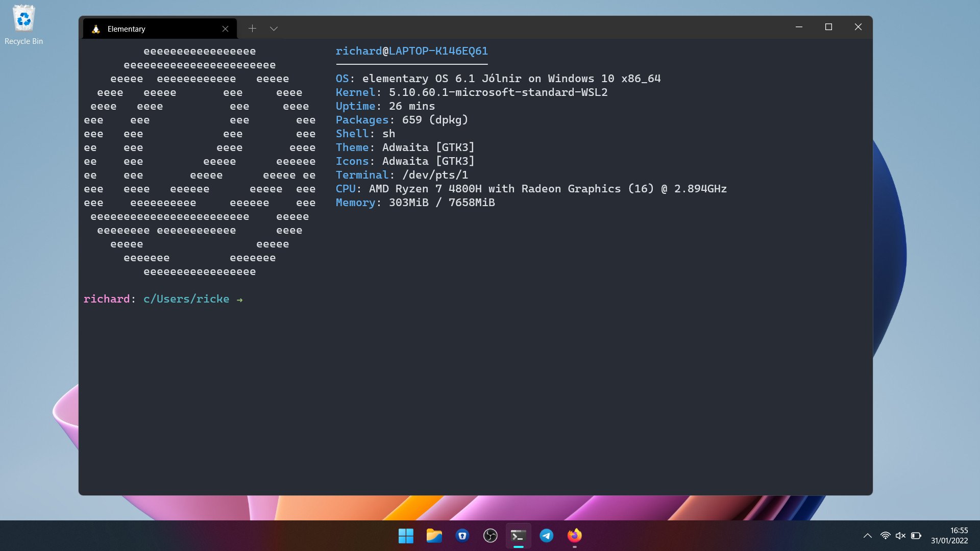Click the richard@LAPTOP-K146EQ61 header text
This screenshot has height=551, width=980.
(x=411, y=51)
